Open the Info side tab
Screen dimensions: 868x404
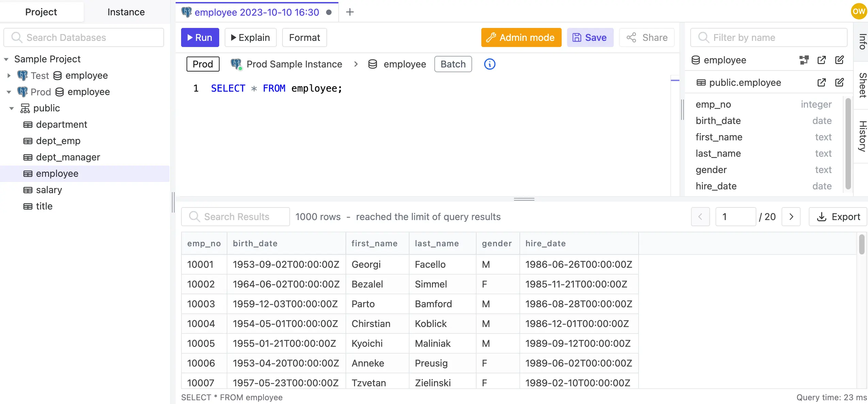coord(862,42)
